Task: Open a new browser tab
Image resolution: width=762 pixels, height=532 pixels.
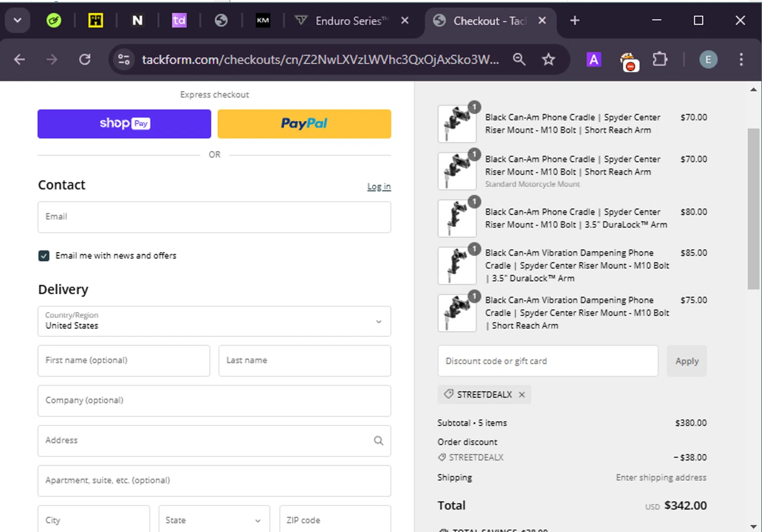Action: click(x=575, y=21)
